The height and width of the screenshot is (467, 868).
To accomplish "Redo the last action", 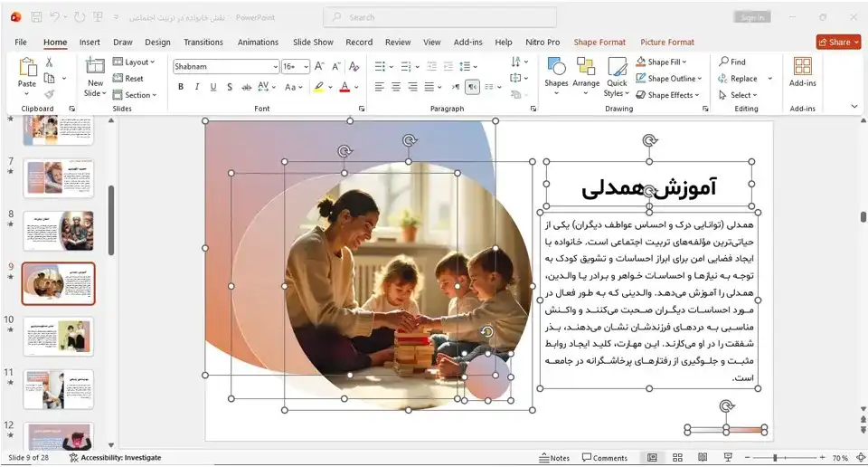I will tap(80, 17).
